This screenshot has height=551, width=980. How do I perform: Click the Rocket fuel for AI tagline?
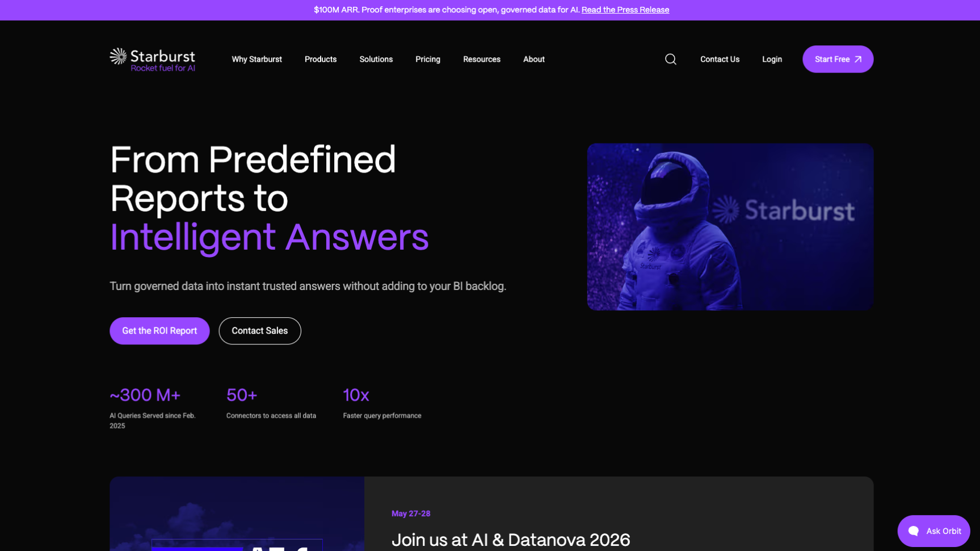(163, 68)
